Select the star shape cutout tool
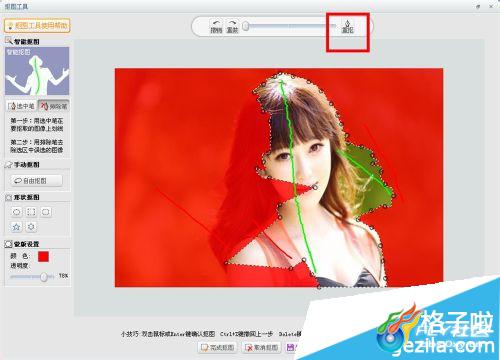Screen dimensions: 500x360 coord(16,227)
